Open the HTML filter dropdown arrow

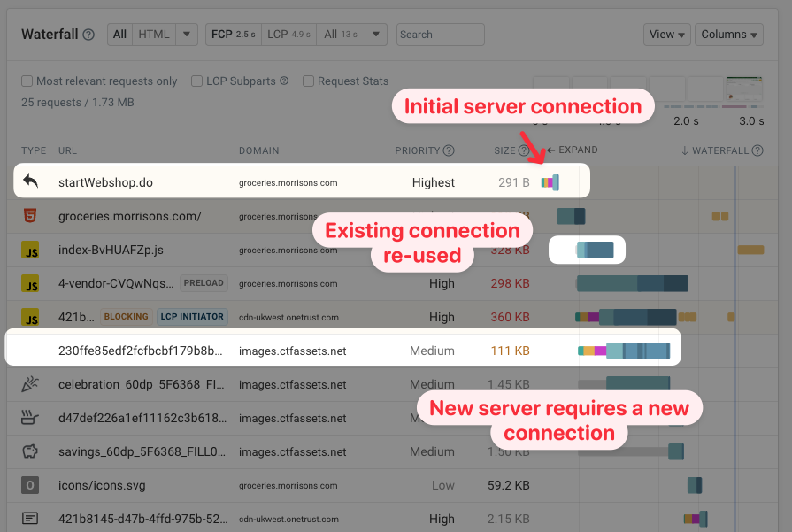[185, 34]
